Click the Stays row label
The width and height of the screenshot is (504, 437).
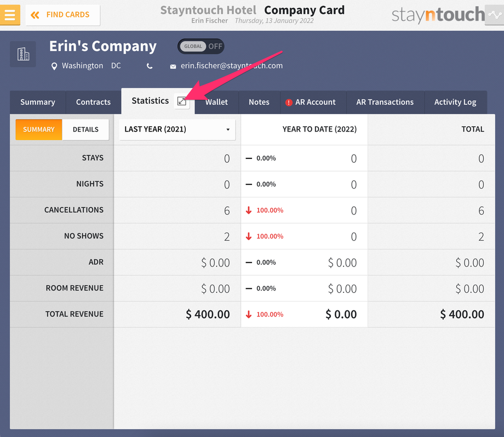(93, 158)
